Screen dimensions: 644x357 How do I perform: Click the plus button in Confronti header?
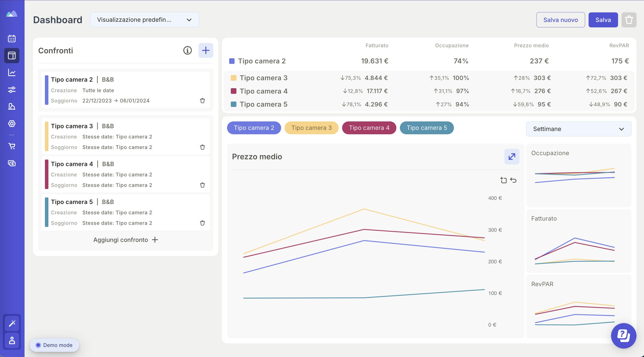click(206, 51)
